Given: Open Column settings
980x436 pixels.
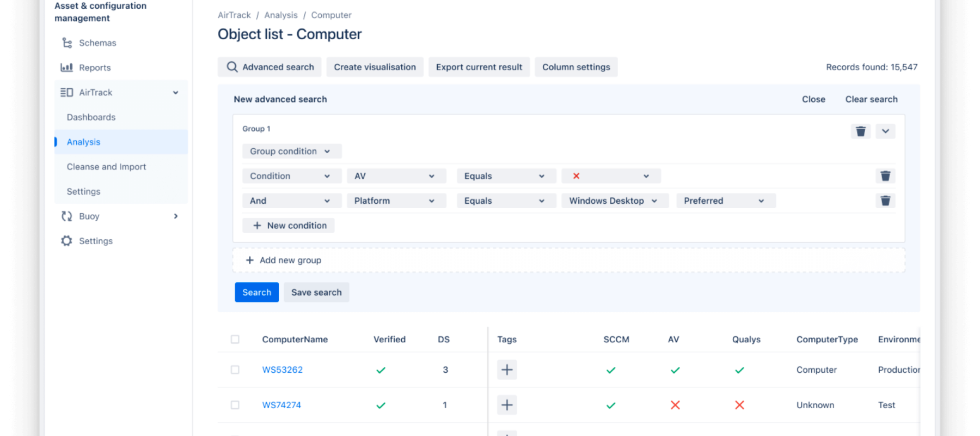Looking at the screenshot, I should [x=576, y=67].
